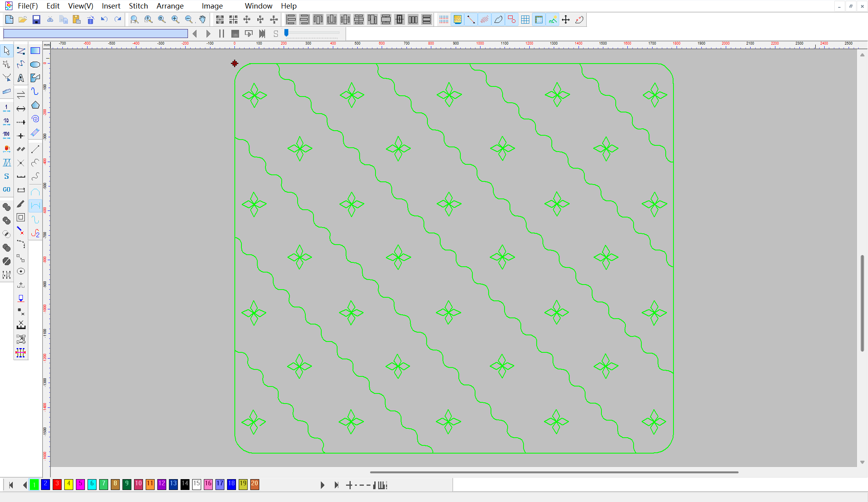This screenshot has height=502, width=868.
Task: Open the File(F) menu
Action: 28,6
